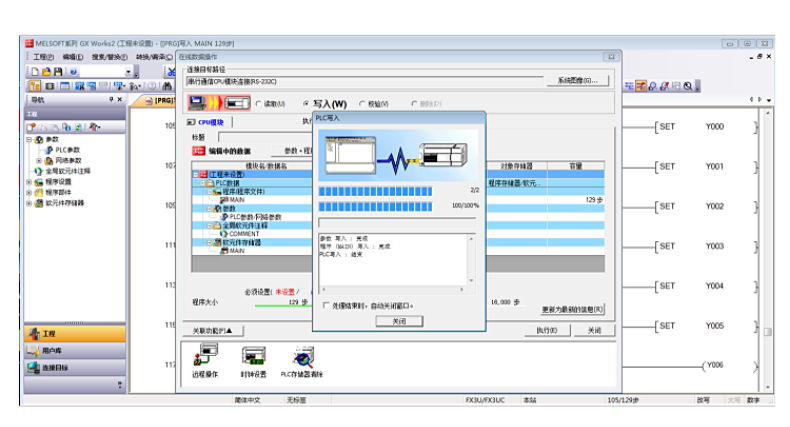Viewport: 790px width, 427px height.
Task: Expand the 软元件存储器 node in navigation
Action: [x=29, y=201]
